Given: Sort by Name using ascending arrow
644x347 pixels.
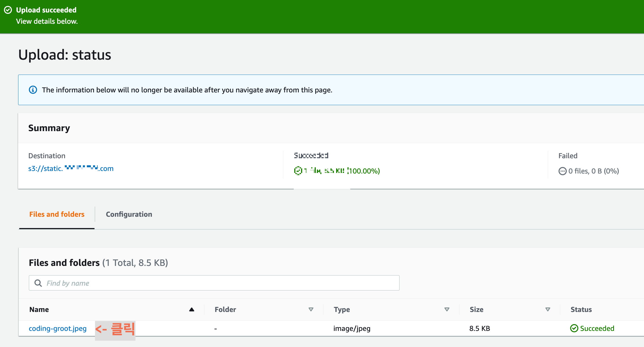Looking at the screenshot, I should 192,309.
